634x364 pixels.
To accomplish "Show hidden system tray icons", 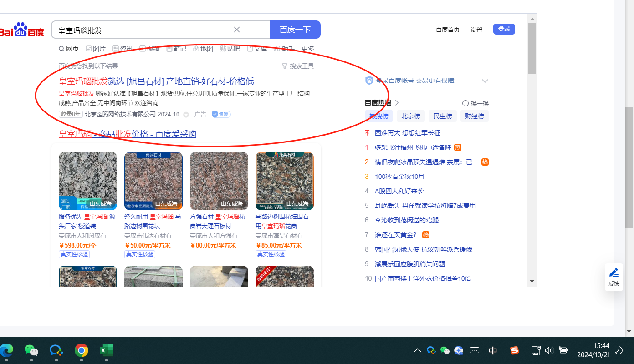I will pos(417,350).
